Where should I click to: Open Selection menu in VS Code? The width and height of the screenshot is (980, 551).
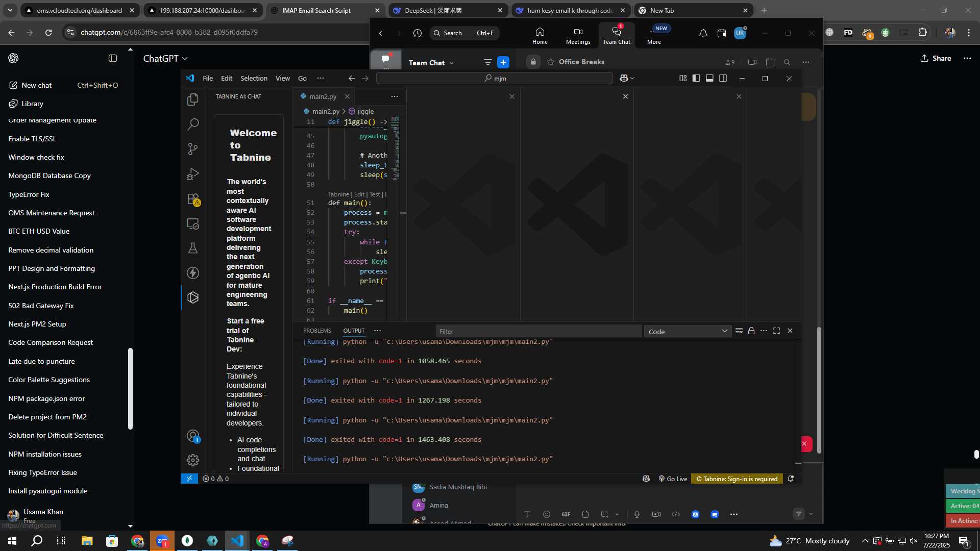254,78
